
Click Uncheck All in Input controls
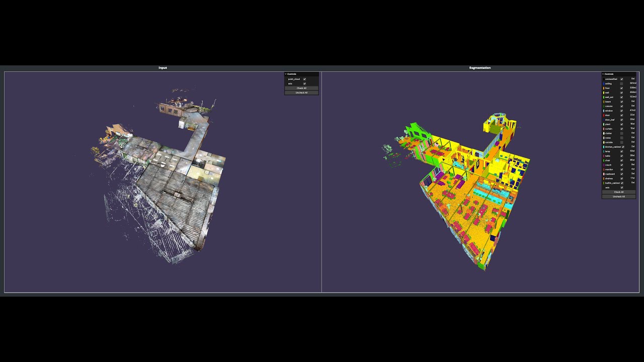click(301, 93)
